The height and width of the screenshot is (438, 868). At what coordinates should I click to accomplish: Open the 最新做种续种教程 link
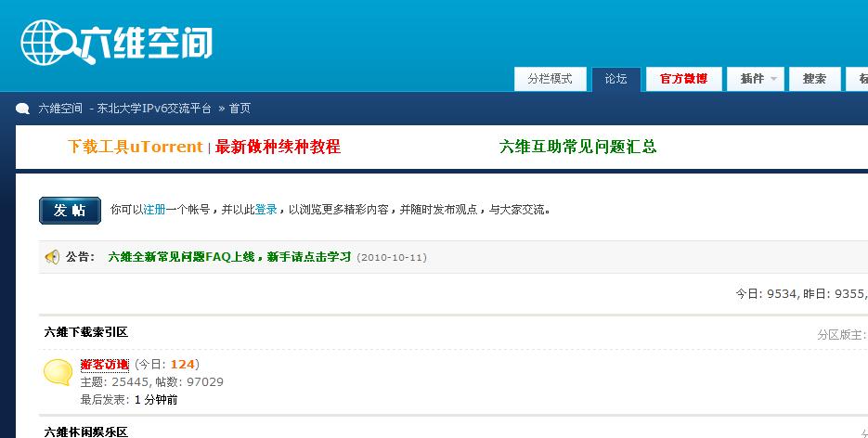coord(278,147)
